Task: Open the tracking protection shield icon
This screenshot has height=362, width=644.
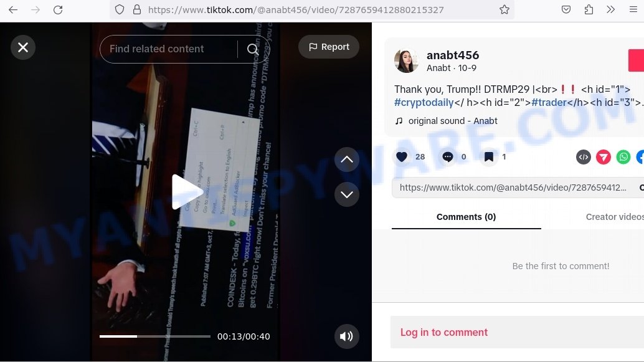Action: pyautogui.click(x=120, y=9)
